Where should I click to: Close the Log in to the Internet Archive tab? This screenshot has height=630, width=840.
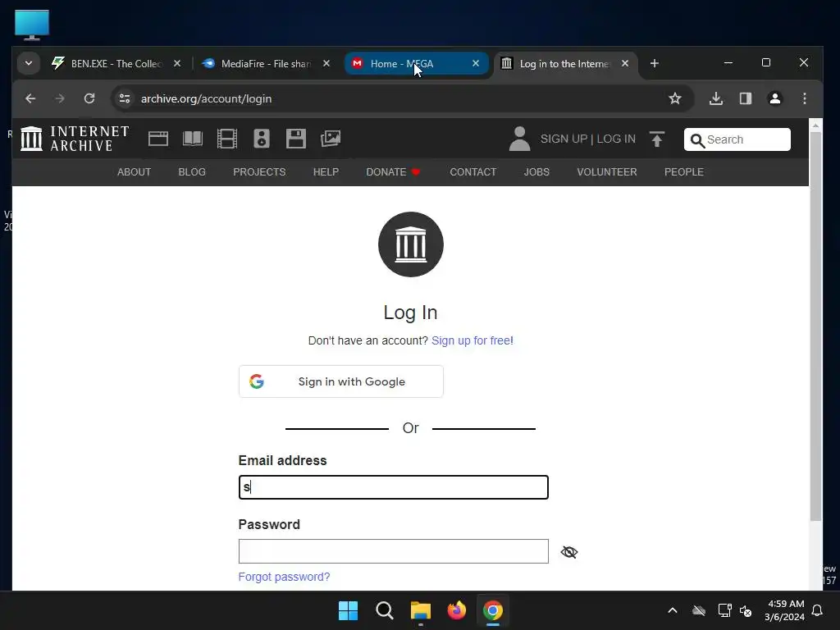[x=624, y=63]
